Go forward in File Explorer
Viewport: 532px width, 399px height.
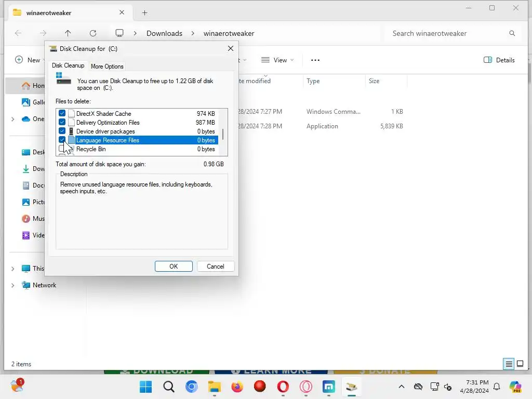(43, 33)
